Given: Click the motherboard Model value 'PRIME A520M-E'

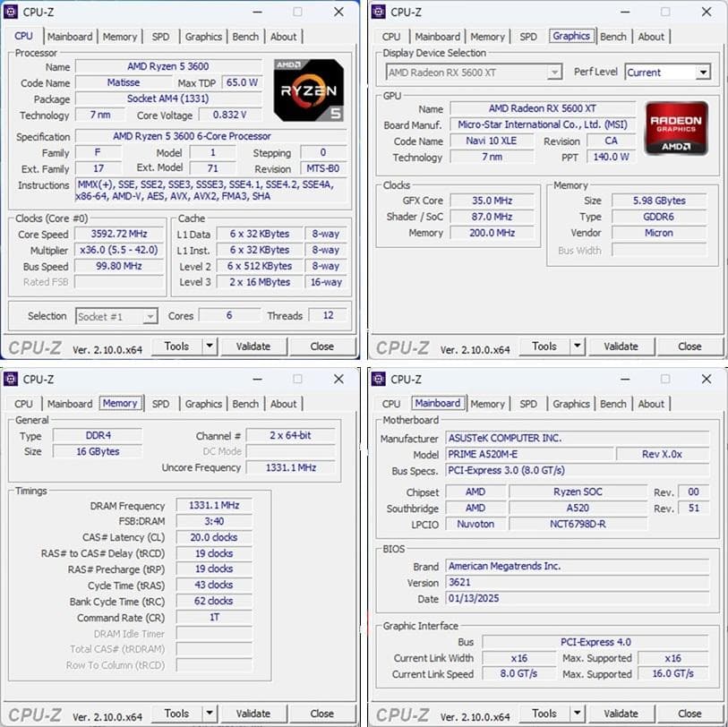Looking at the screenshot, I should point(529,454).
